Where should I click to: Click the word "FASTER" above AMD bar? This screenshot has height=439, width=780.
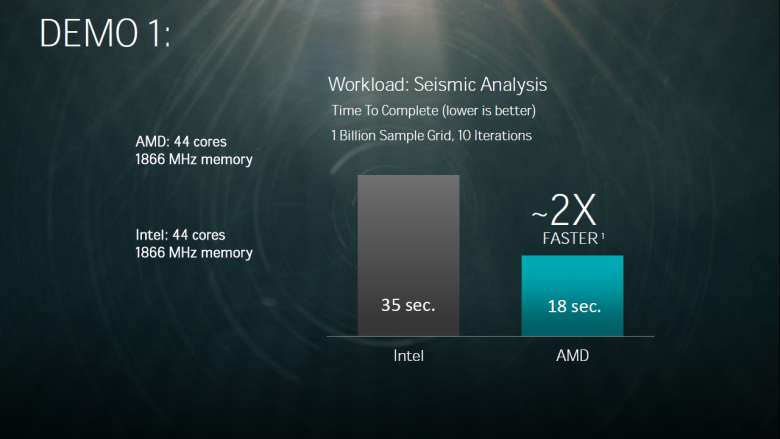[x=569, y=239]
